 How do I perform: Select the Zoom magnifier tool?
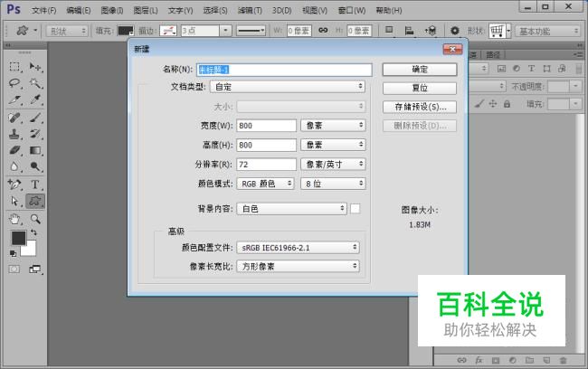(35, 219)
